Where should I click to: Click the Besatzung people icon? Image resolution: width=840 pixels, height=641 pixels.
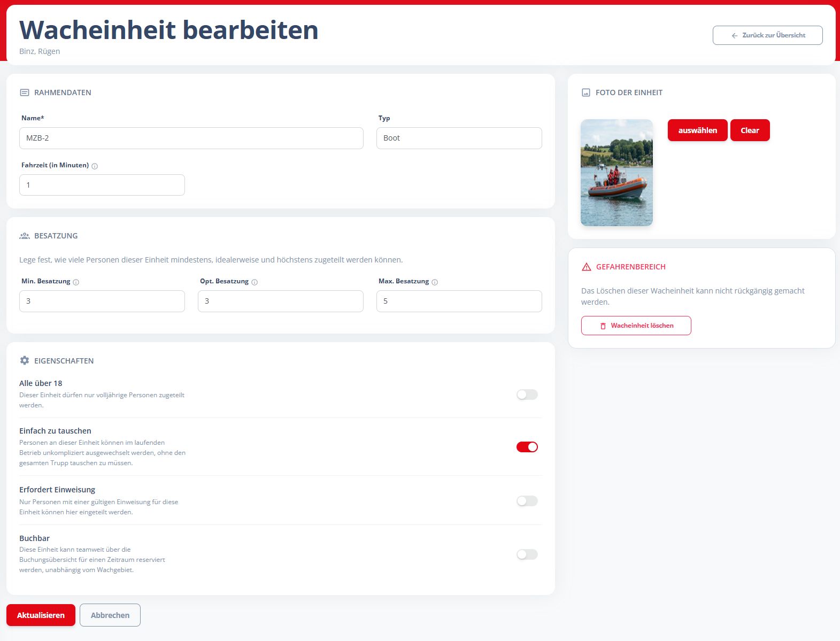click(25, 236)
